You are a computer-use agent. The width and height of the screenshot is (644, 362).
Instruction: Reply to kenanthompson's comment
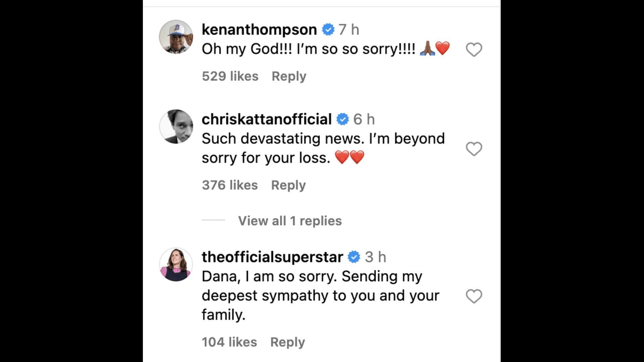(x=289, y=76)
